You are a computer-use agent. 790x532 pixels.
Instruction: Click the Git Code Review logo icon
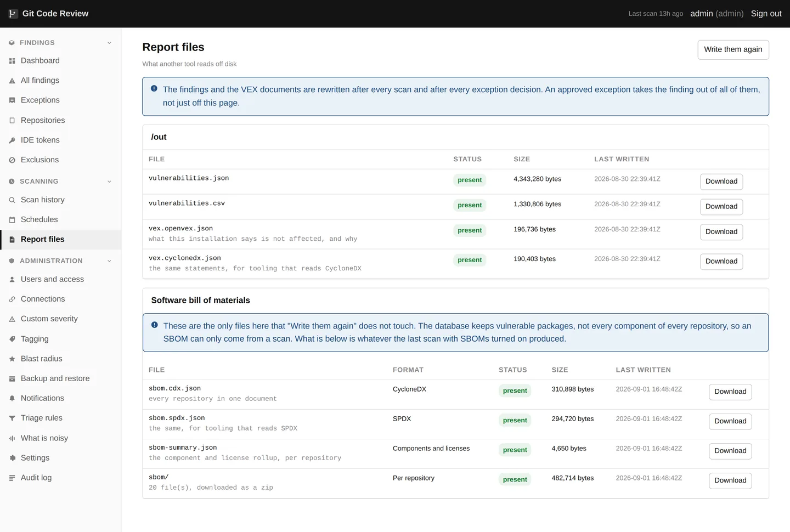[13, 14]
